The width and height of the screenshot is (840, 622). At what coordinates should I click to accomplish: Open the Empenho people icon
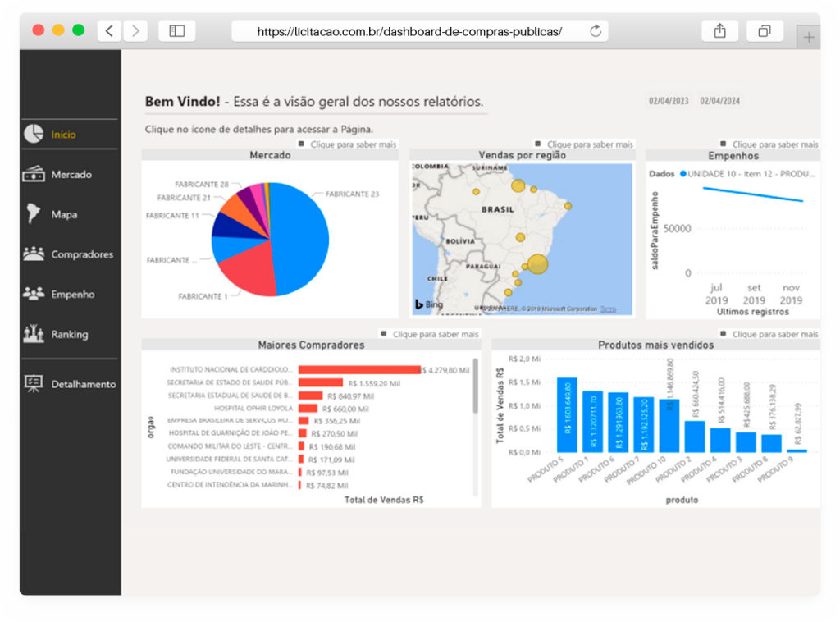34,294
